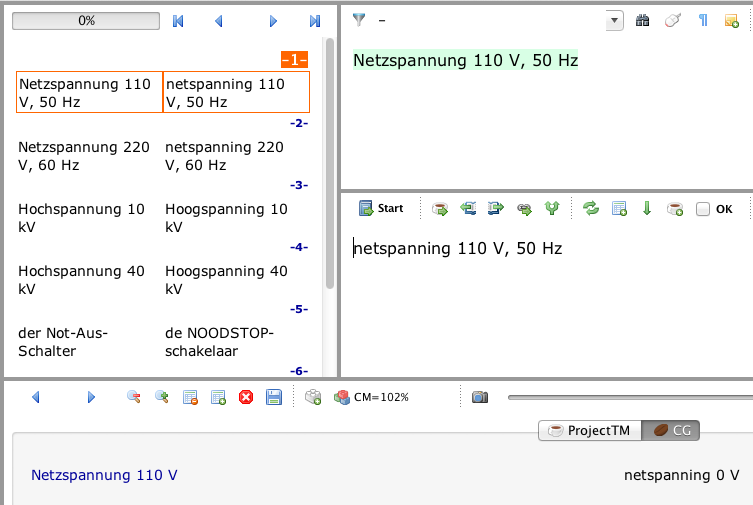The image size is (753, 505).
Task: Click the green refresh arrows icon
Action: coord(591,209)
